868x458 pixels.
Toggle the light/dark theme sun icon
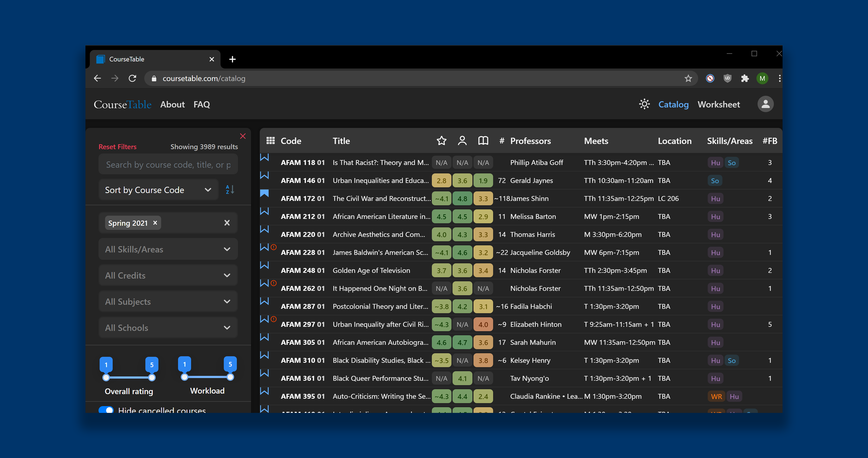coord(644,104)
